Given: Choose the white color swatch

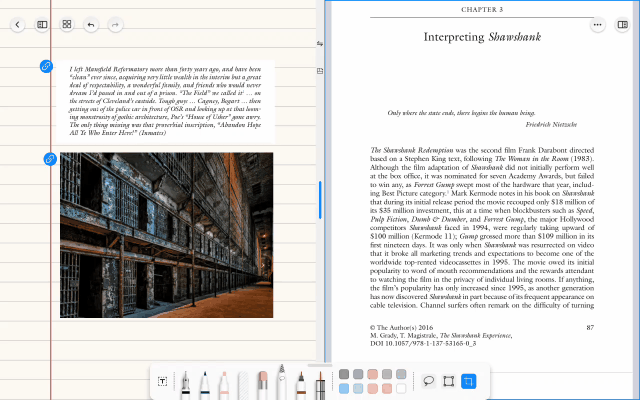Looking at the screenshot, I should click(x=401, y=388).
